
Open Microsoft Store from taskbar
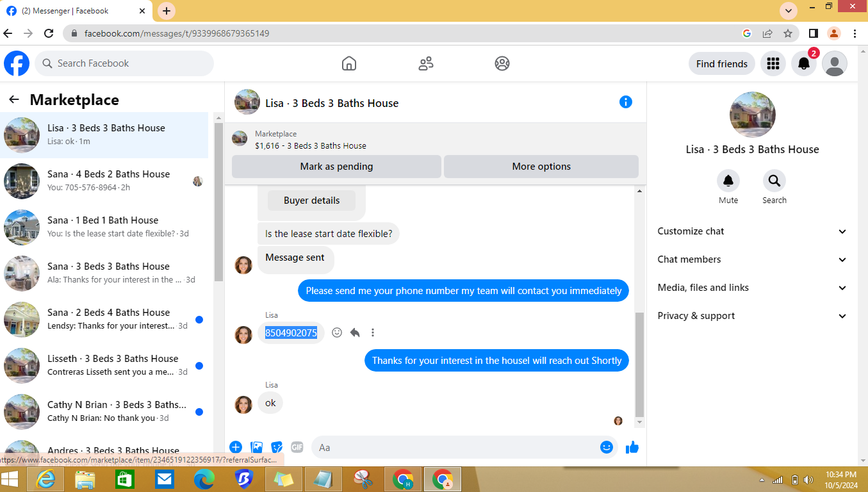pos(124,479)
